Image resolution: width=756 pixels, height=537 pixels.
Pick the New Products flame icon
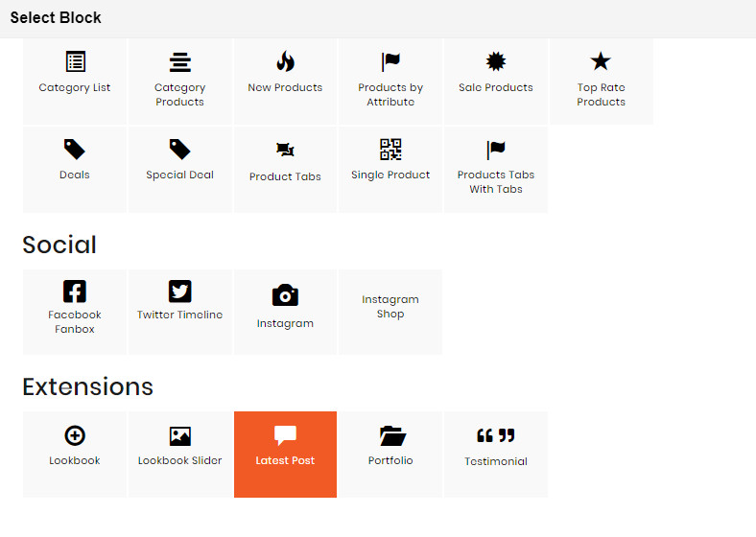point(285,61)
